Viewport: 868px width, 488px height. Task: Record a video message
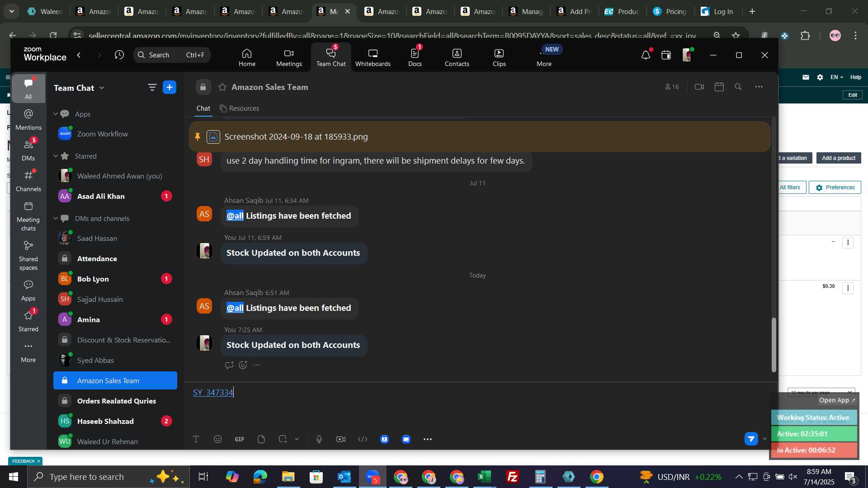click(341, 439)
